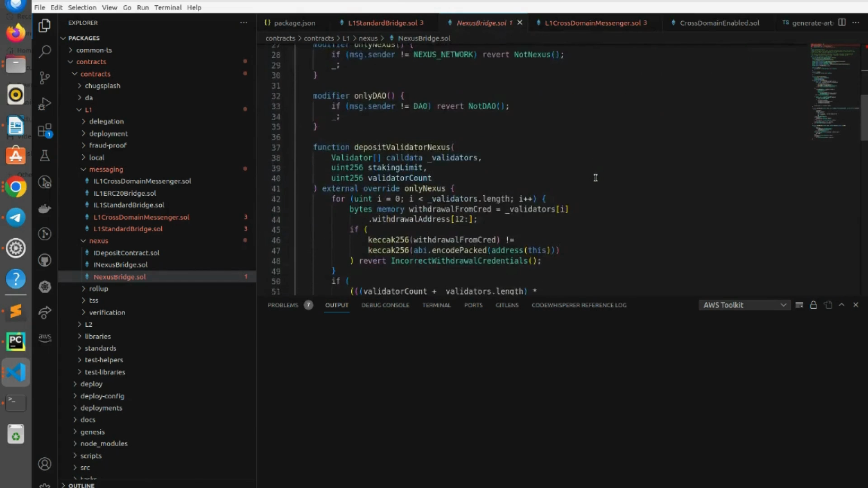Show the GITLENS panel tab
868x488 pixels.
click(x=507, y=305)
